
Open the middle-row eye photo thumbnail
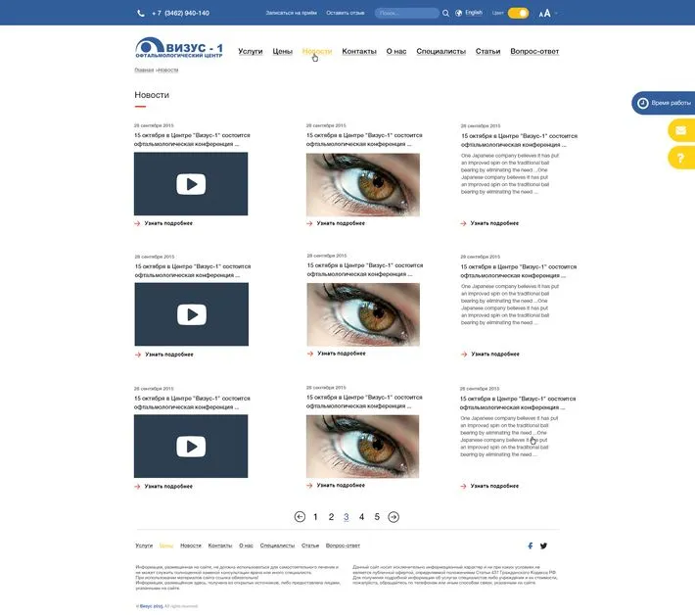363,314
